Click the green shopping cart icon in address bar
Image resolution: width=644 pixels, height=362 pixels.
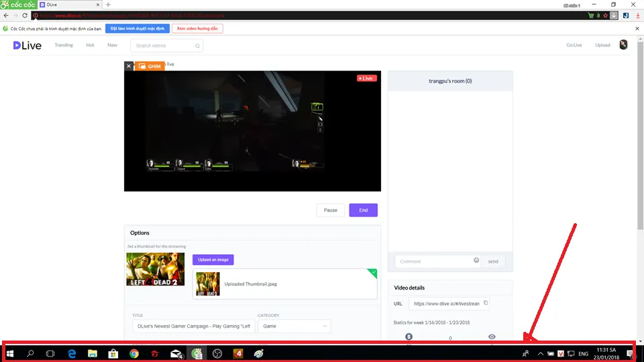590,15
